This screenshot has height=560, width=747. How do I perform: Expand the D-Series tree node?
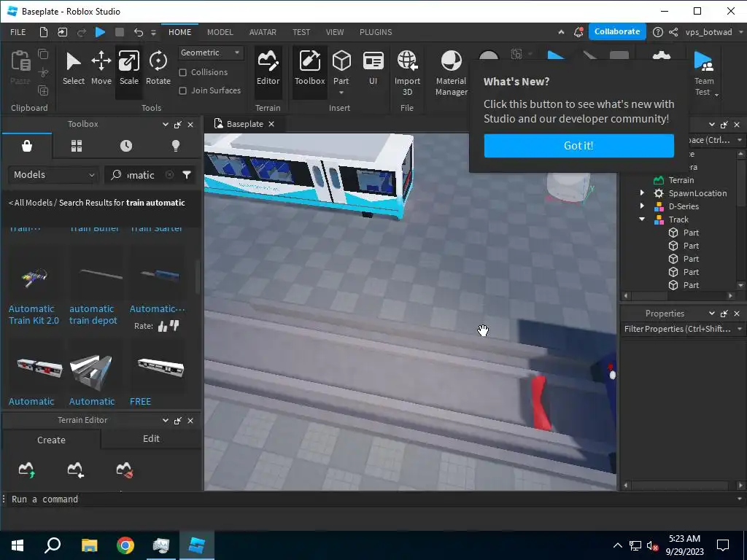642,206
